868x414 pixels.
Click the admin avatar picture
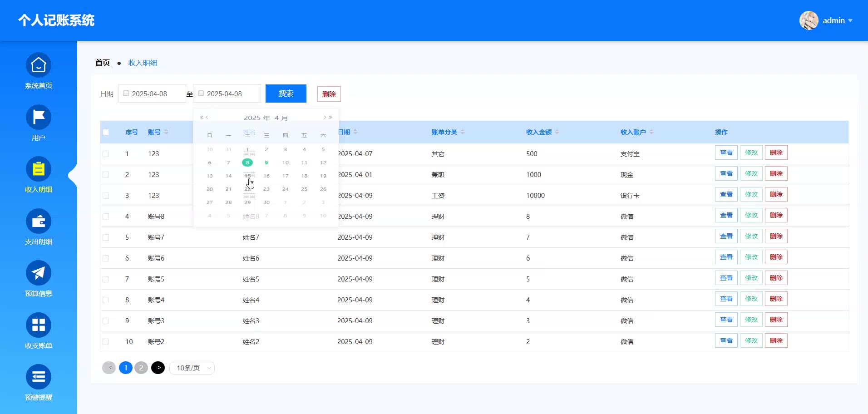coord(809,20)
